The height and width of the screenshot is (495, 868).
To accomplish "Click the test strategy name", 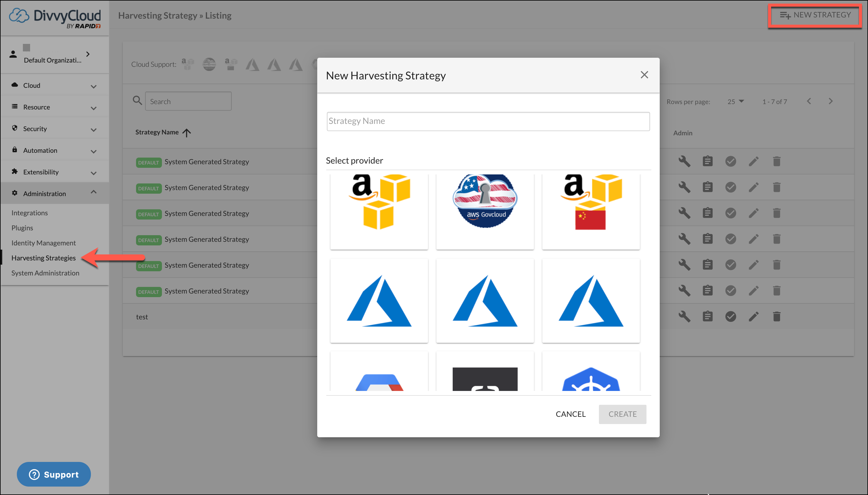I will click(142, 317).
